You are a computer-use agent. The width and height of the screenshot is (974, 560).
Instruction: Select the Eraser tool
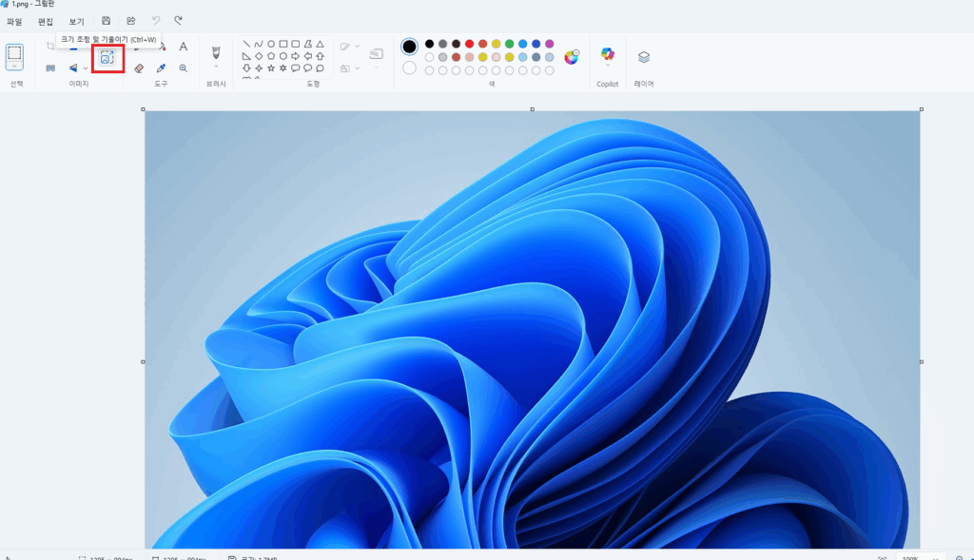click(139, 68)
